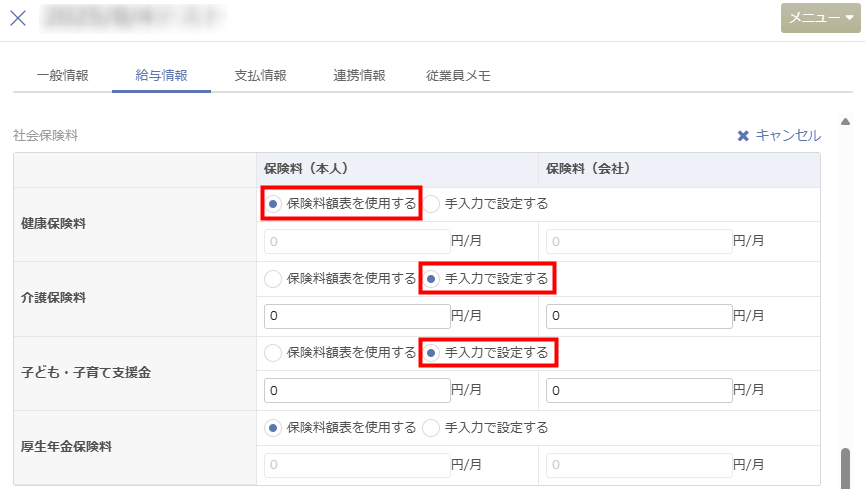Select 手入力で設定する for 厚生年金保険料

pos(432,428)
